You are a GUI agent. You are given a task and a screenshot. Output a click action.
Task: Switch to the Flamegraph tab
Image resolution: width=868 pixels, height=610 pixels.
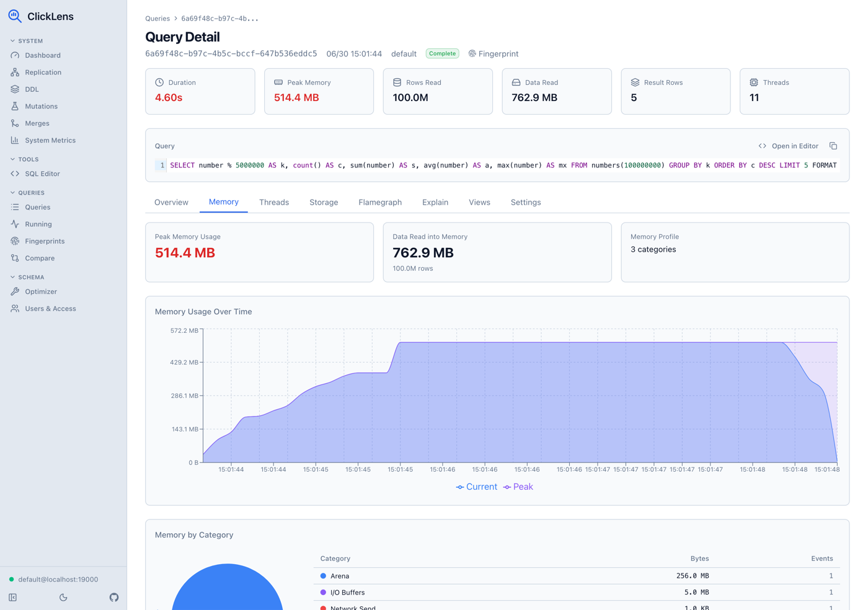[x=380, y=202]
